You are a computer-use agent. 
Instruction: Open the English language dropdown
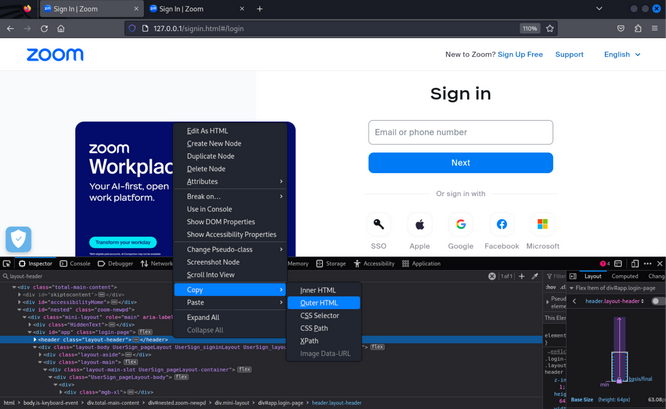pos(622,54)
